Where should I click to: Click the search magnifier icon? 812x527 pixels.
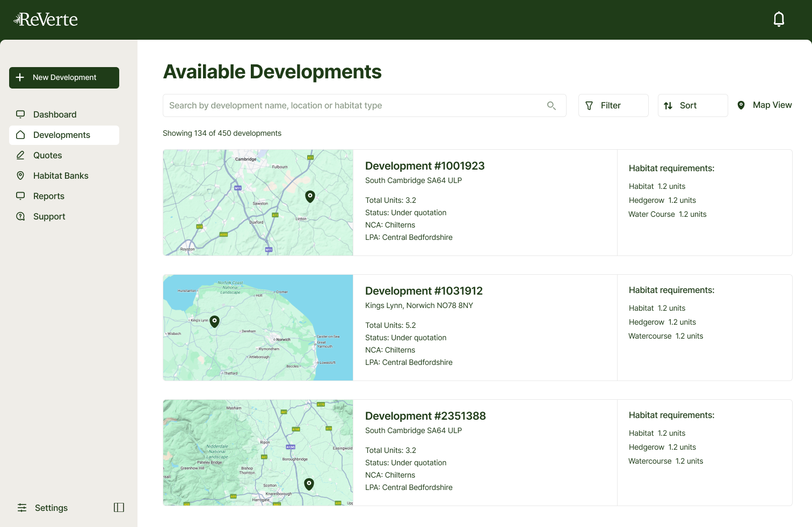coord(552,106)
